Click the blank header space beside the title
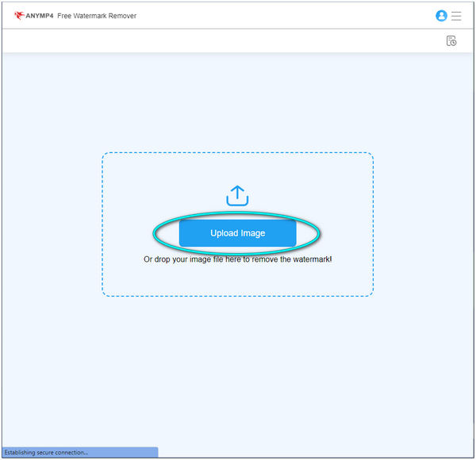476x460 pixels. 278,15
